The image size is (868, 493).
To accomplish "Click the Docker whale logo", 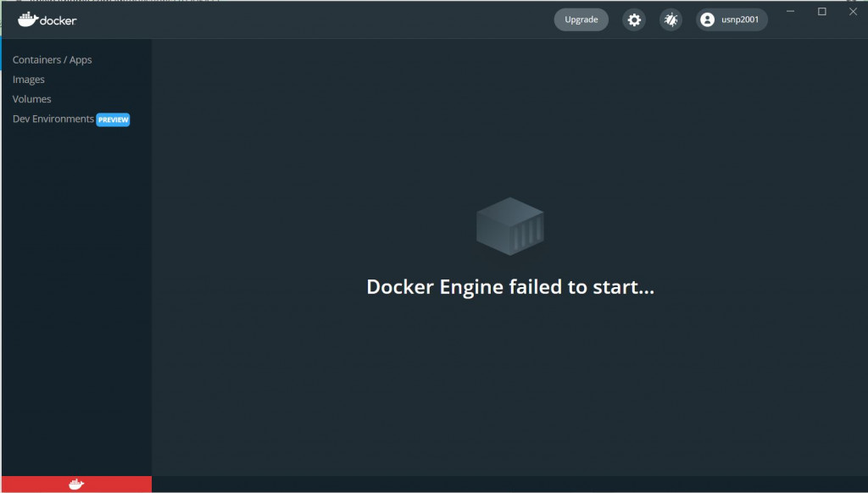I will point(47,20).
